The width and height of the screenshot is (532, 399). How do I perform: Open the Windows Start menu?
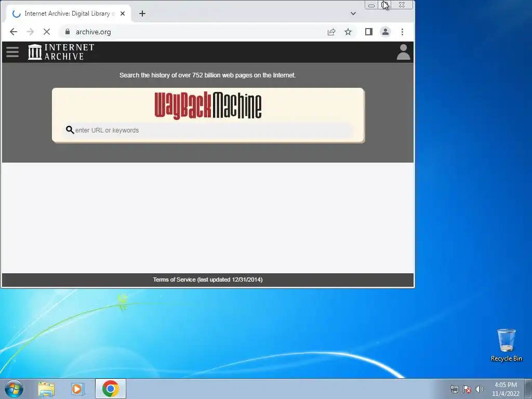14,389
